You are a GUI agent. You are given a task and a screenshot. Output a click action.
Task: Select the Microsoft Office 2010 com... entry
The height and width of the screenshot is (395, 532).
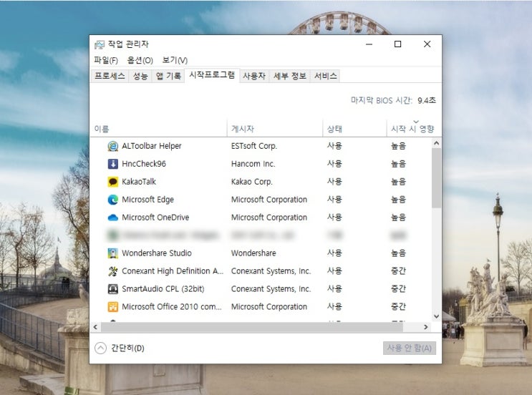click(171, 307)
